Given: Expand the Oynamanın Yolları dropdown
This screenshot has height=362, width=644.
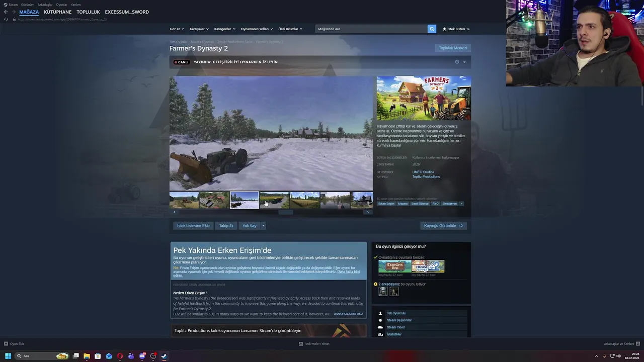Looking at the screenshot, I should tap(256, 29).
